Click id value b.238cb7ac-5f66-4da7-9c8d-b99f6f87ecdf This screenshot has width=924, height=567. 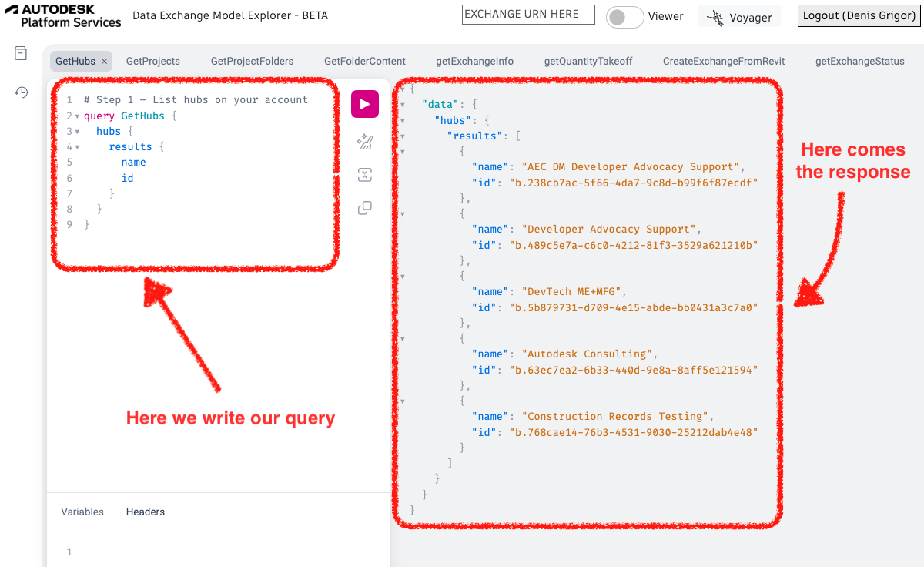pos(634,183)
